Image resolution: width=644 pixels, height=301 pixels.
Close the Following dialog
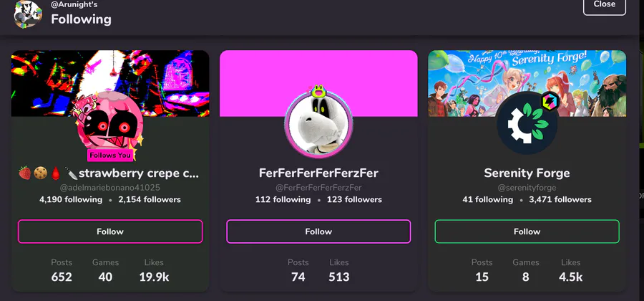604,4
